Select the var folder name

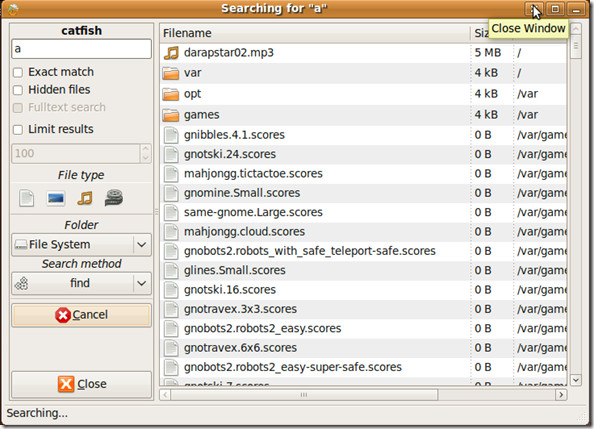192,73
